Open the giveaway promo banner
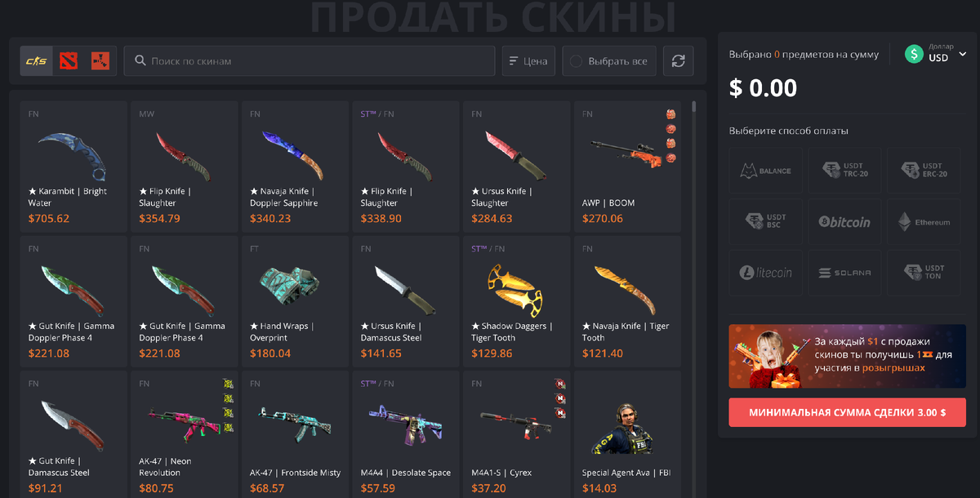This screenshot has width=980, height=498. click(x=847, y=356)
